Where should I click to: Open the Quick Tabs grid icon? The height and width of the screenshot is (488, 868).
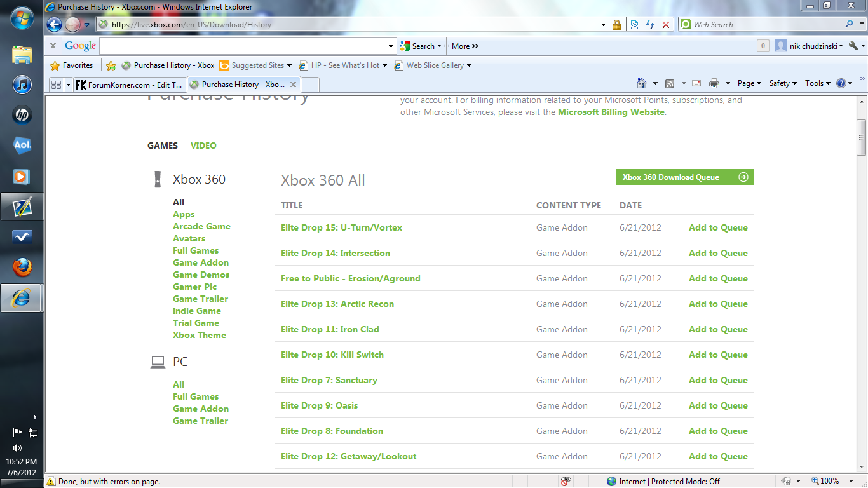click(56, 85)
